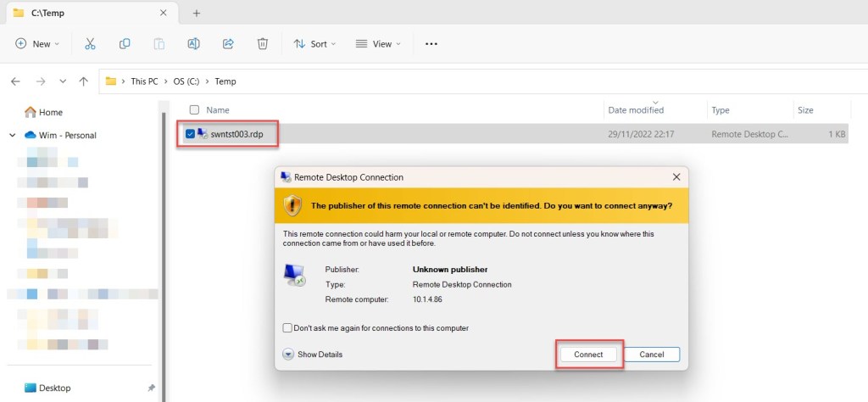Expand Show Details in the dialog
The image size is (868, 402).
coord(288,355)
